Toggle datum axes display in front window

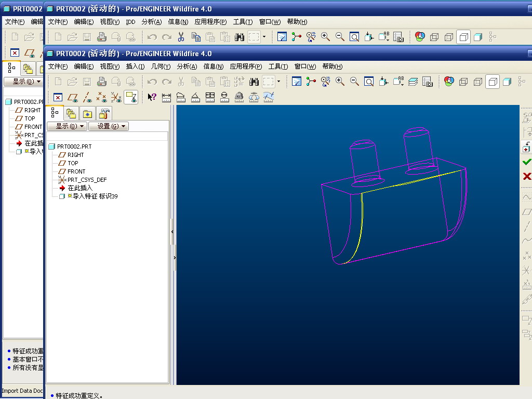[x=87, y=98]
